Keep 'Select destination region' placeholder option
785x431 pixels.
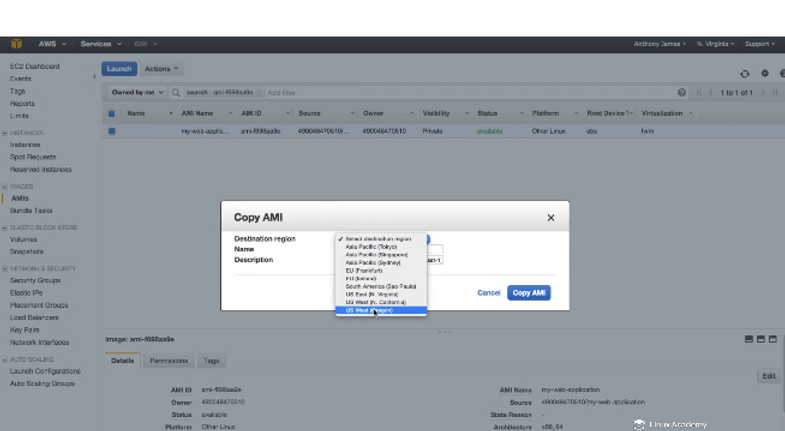[380, 239]
